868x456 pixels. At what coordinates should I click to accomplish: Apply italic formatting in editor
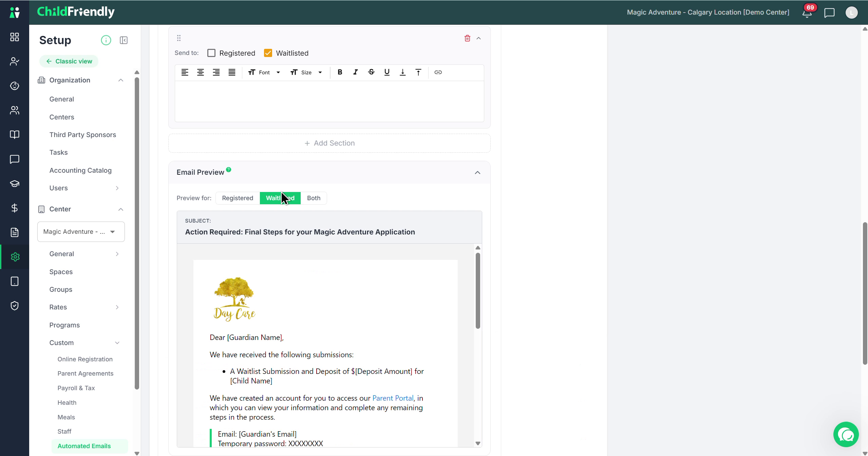tap(355, 72)
